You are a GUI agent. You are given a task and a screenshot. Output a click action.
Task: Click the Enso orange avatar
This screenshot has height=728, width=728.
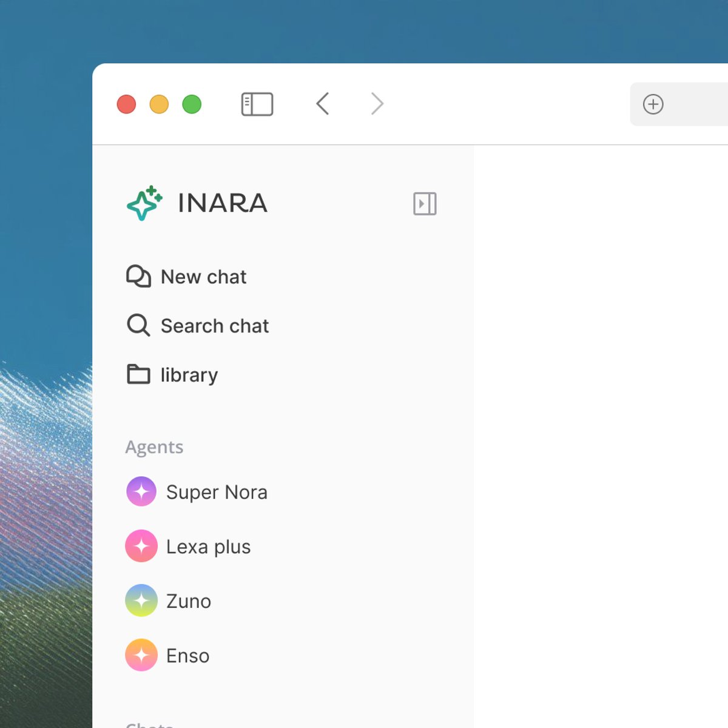(x=141, y=655)
